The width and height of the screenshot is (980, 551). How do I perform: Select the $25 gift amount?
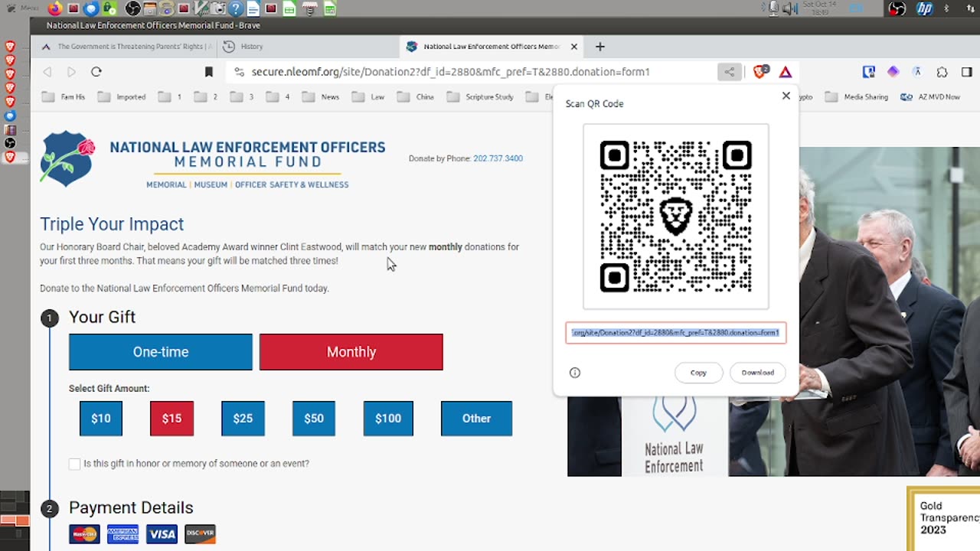243,419
